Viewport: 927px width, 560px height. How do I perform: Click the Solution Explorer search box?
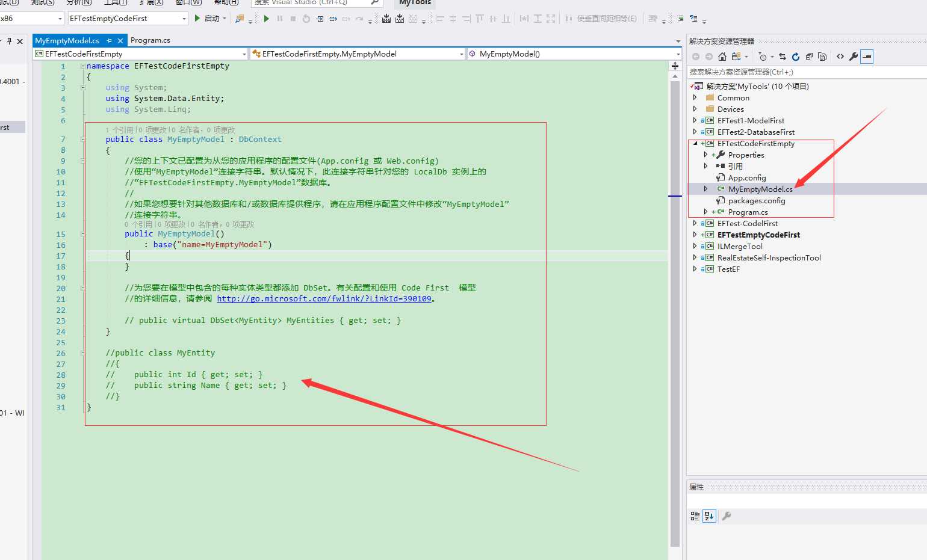[807, 72]
